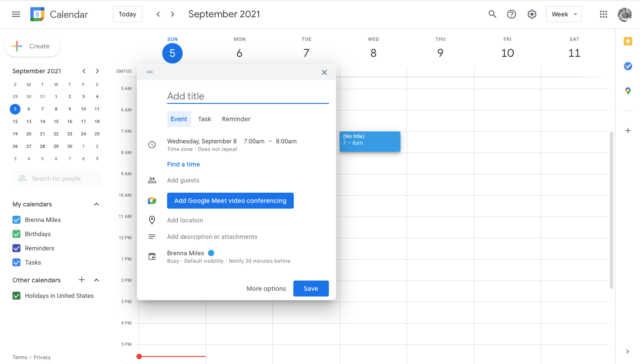
Task: Open the Google apps grid
Action: (x=604, y=14)
